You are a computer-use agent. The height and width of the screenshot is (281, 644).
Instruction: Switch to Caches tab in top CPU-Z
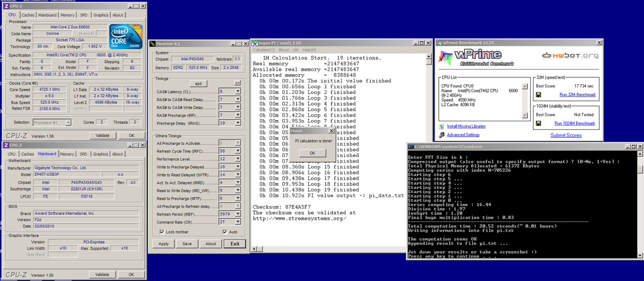pos(28,15)
